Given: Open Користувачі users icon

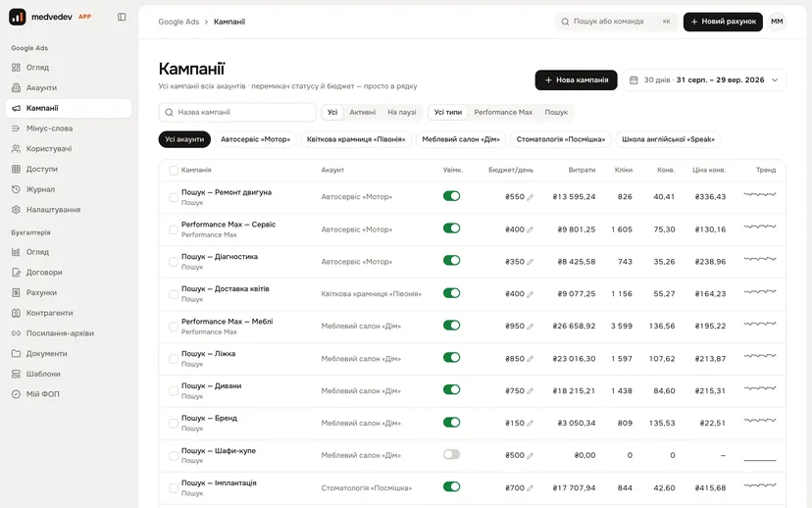Looking at the screenshot, I should [16, 149].
